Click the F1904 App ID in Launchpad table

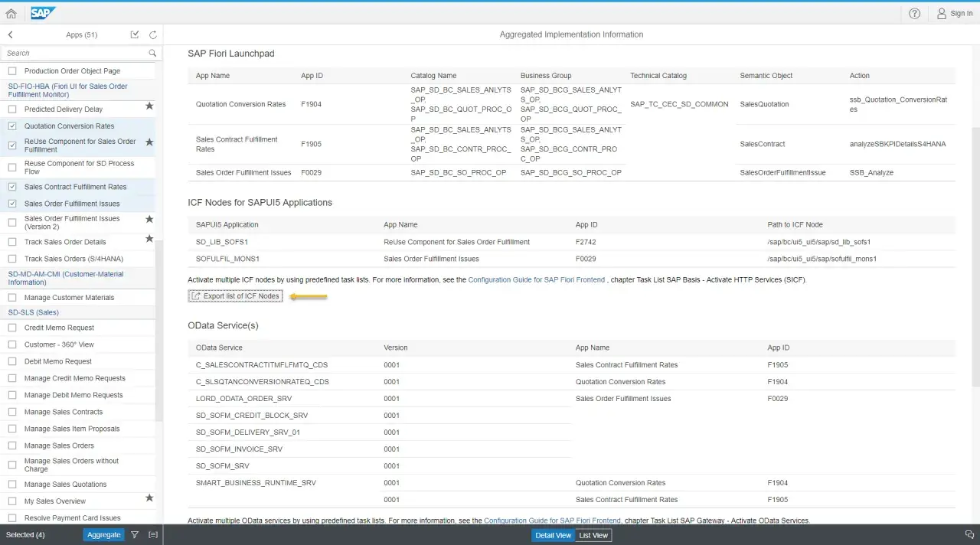312,104
